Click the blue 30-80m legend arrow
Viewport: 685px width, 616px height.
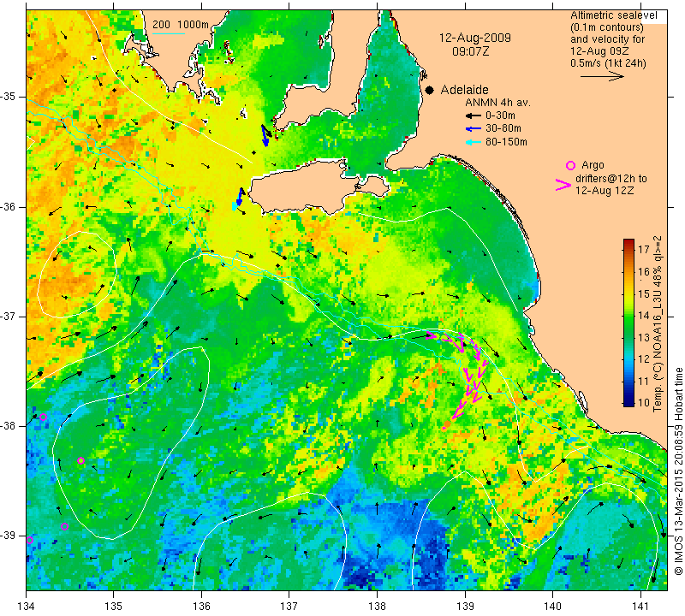point(473,129)
